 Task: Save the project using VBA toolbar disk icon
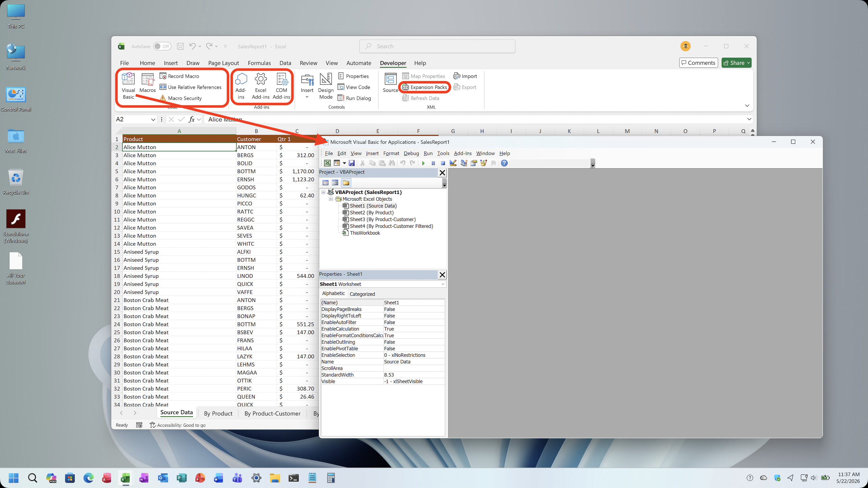[351, 163]
